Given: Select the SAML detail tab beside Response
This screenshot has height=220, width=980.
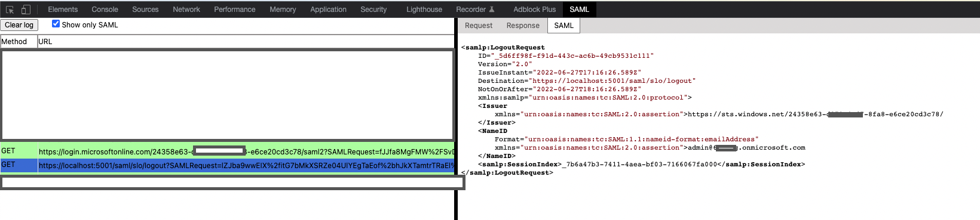Looking at the screenshot, I should click(x=563, y=26).
